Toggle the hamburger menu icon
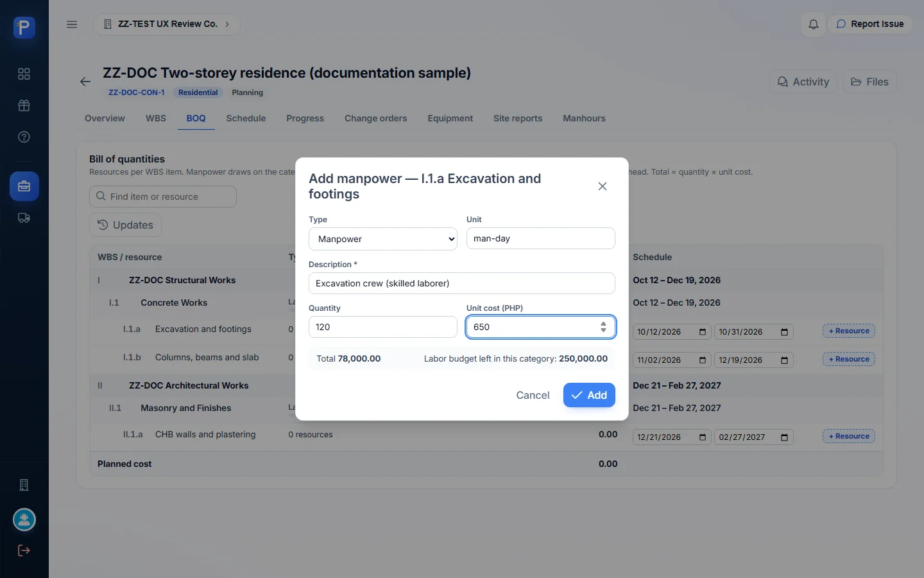This screenshot has height=578, width=924. pos(72,24)
